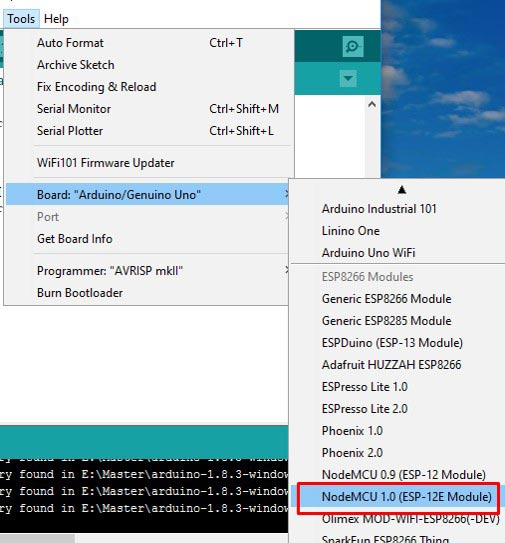
Task: Select Archive Sketch
Action: pos(149,65)
